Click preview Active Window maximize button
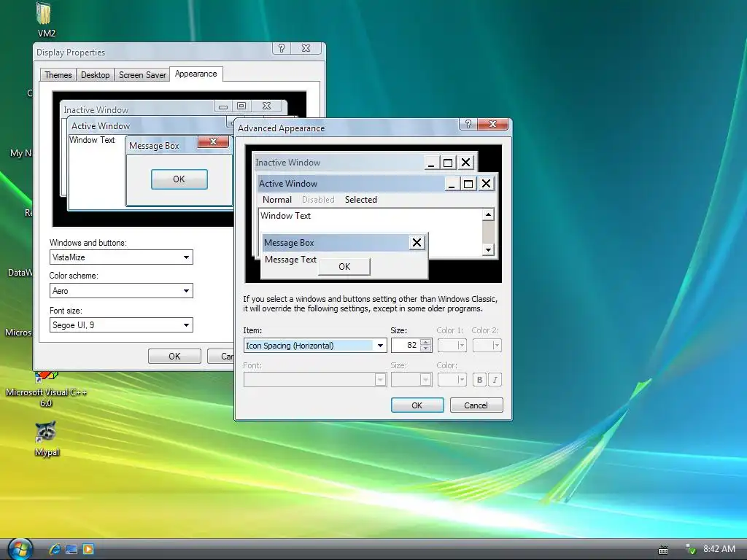This screenshot has width=747, height=560. pos(468,184)
